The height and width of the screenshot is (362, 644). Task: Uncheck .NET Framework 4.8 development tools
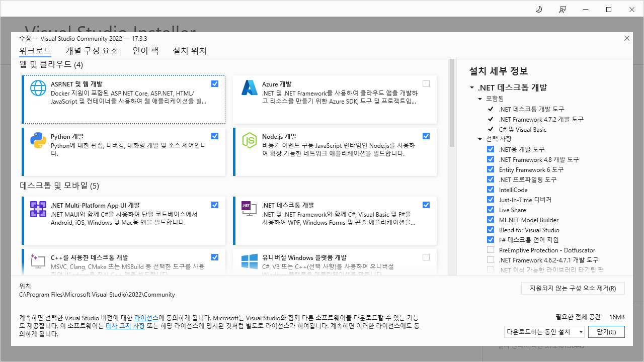point(491,159)
